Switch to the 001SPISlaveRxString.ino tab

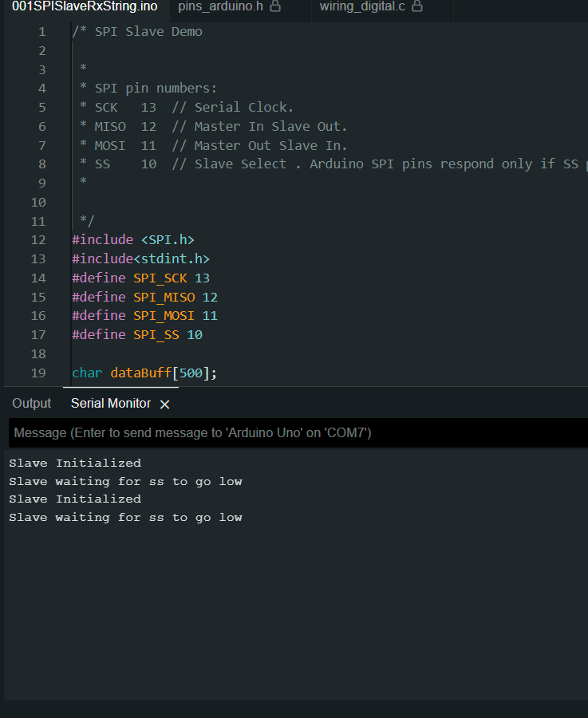tap(84, 6)
